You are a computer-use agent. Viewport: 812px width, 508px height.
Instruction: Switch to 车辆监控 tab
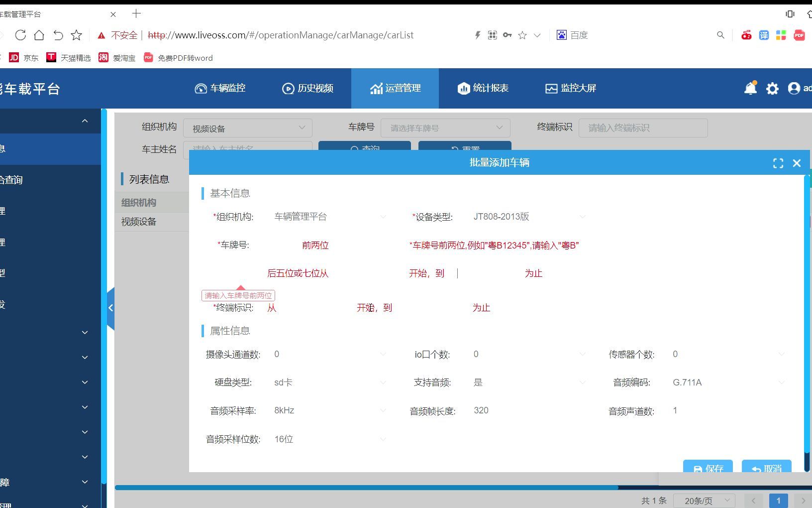pos(220,88)
